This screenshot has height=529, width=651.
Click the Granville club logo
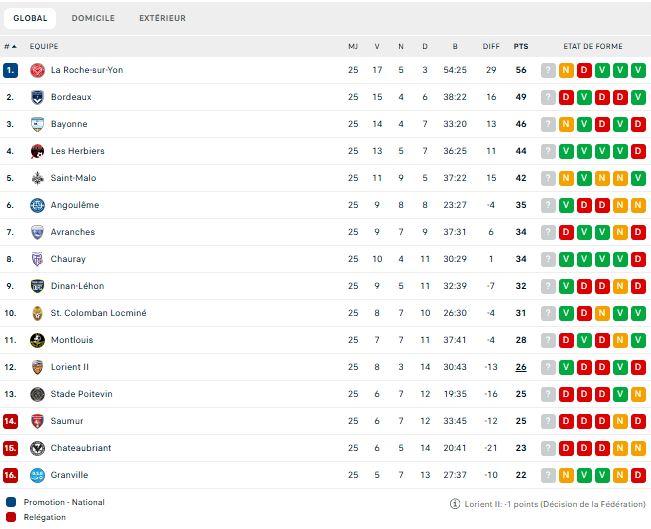37,475
